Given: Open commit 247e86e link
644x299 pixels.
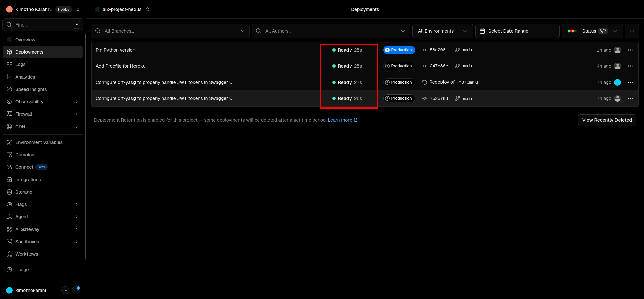Looking at the screenshot, I should [435, 66].
